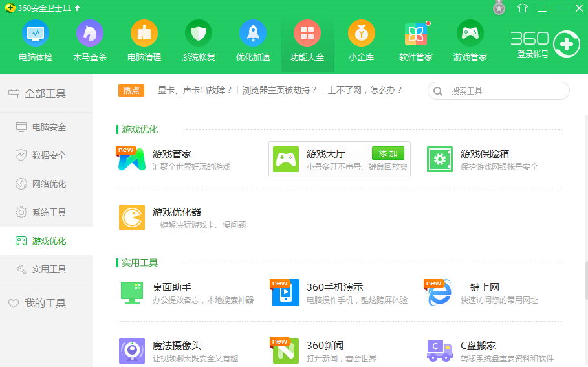
Task: Open 我的工具 in sidebar
Action: click(47, 303)
